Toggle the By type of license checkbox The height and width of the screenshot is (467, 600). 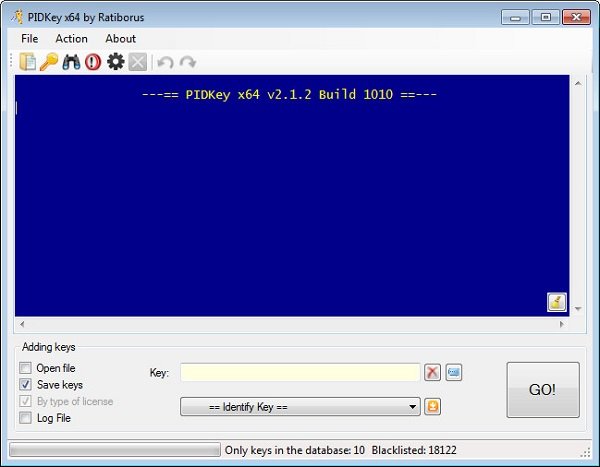[25, 401]
